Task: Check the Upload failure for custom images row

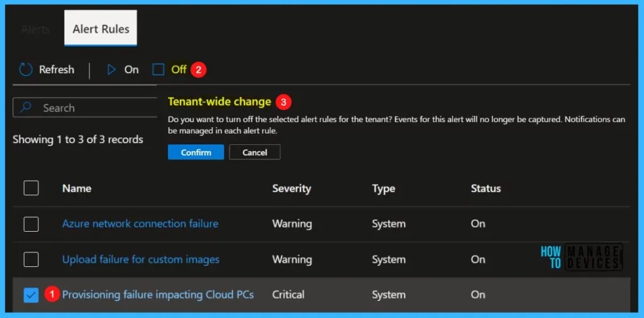Action: (x=31, y=259)
